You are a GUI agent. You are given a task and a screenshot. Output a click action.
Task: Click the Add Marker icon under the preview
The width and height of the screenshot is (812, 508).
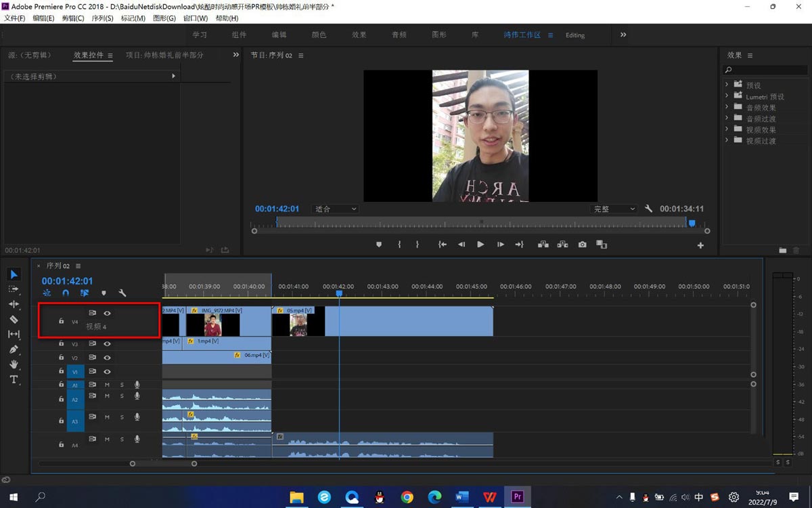point(379,245)
